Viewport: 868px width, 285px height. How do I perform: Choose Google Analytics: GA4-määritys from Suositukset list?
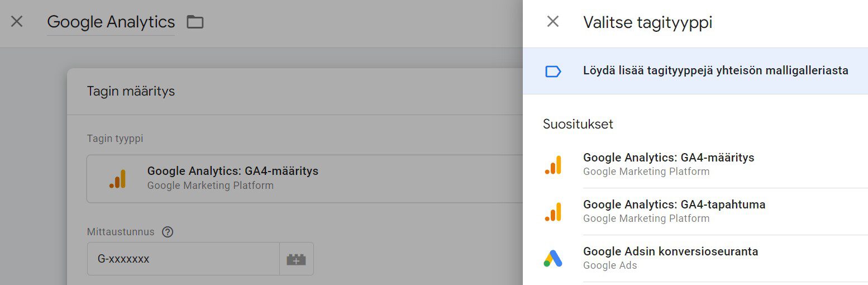point(669,158)
